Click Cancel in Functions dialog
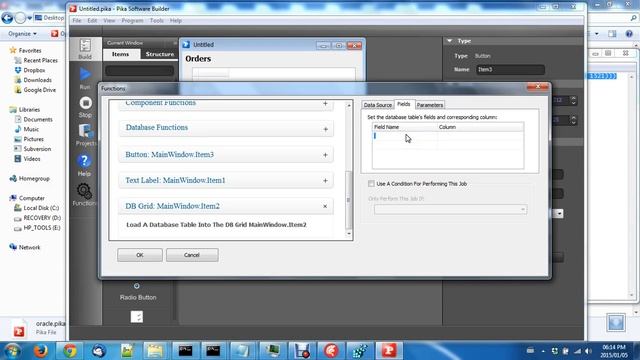640x360 pixels. 192,255
